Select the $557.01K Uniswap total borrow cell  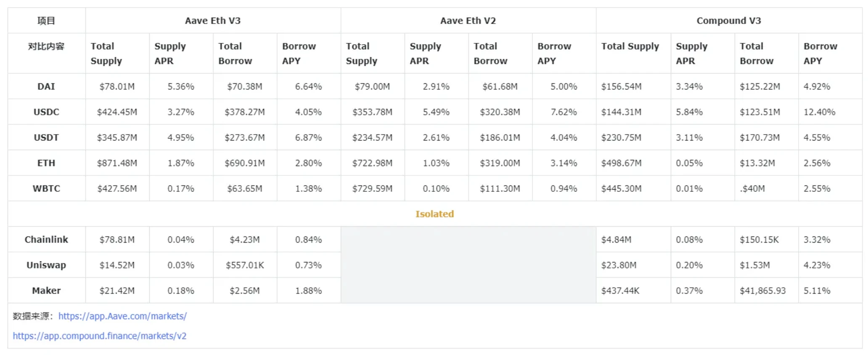pos(245,265)
